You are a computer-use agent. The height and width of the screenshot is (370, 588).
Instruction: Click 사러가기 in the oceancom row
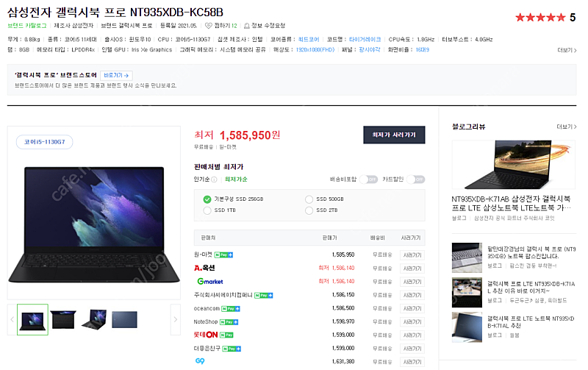click(412, 308)
